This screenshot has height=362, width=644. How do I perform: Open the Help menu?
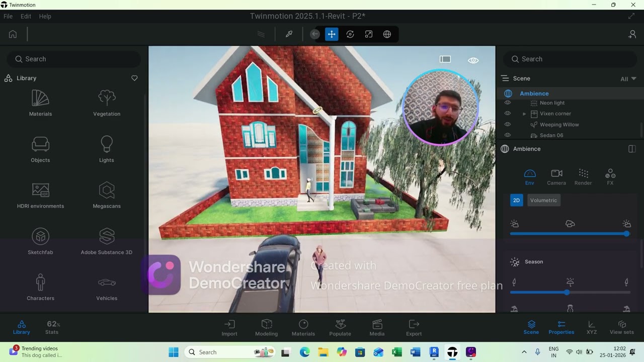(x=45, y=16)
